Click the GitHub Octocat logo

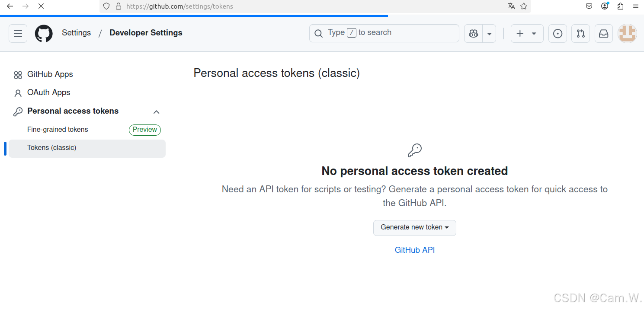coord(44,33)
